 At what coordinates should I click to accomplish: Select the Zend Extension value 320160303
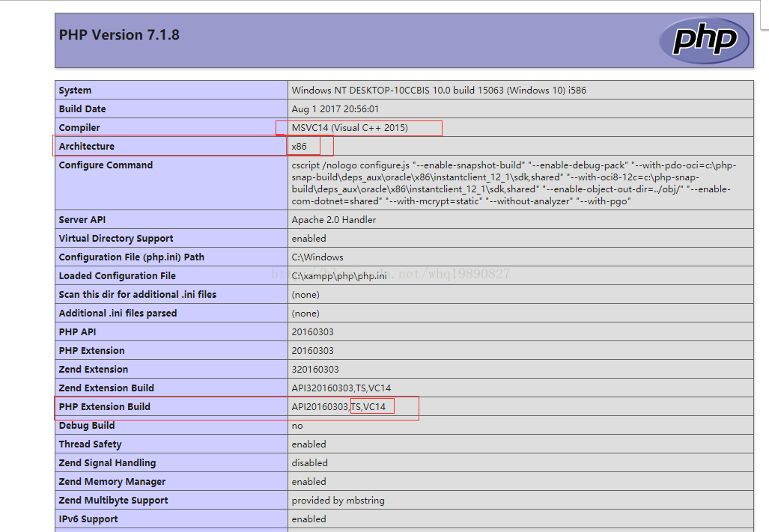(315, 370)
